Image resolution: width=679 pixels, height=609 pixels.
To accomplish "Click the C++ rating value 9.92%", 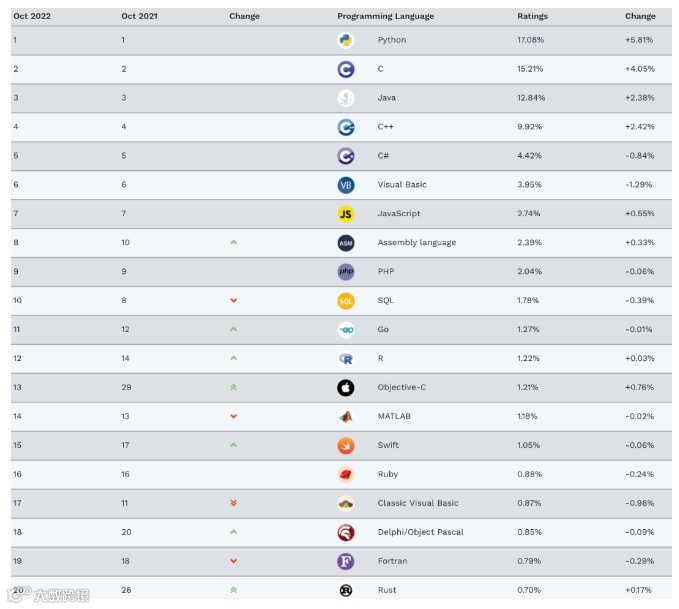I will pos(530,127).
